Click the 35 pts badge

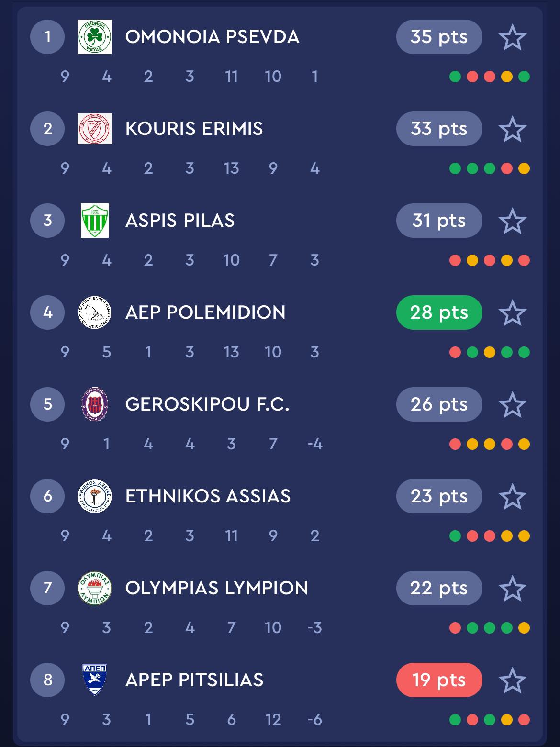(x=439, y=37)
